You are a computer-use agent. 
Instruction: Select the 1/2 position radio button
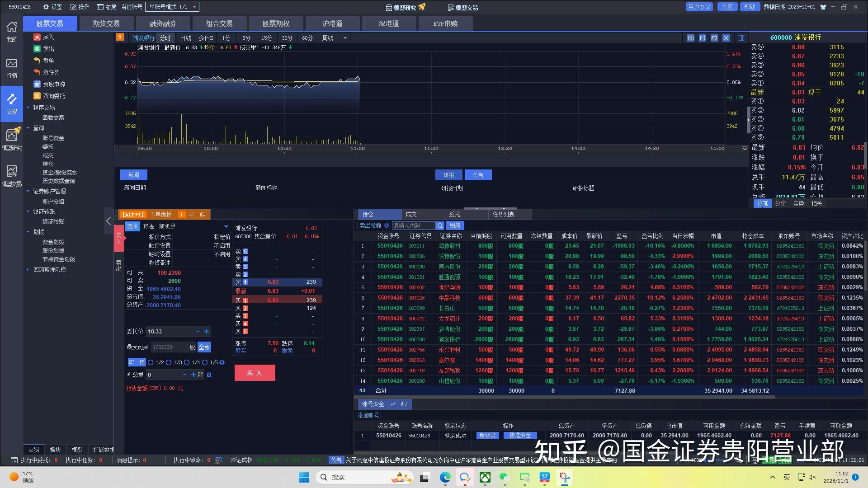(x=151, y=362)
